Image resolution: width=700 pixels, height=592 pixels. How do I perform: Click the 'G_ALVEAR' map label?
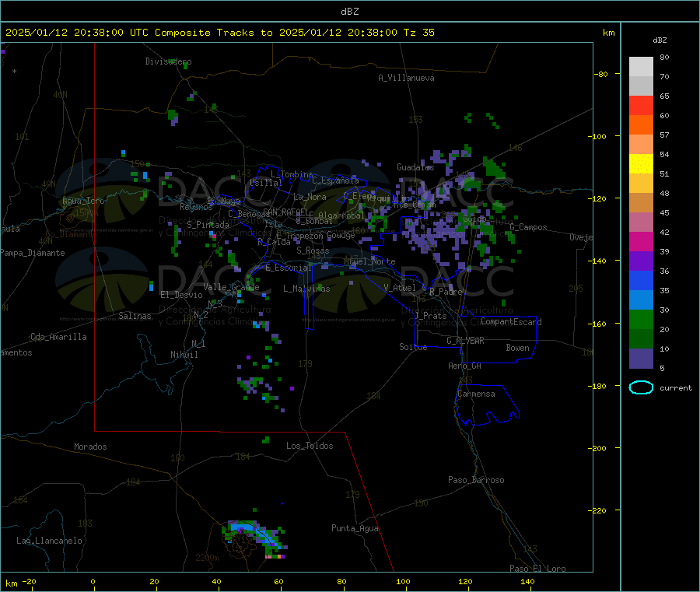tap(465, 341)
